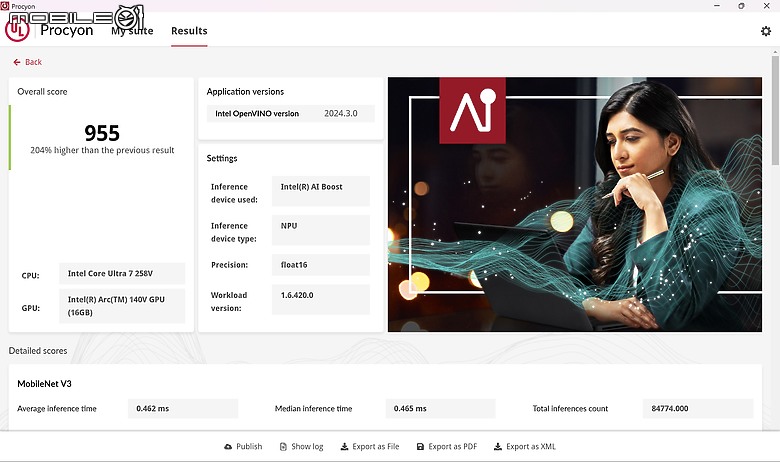Click the 'Settings' panel heading

(222, 158)
